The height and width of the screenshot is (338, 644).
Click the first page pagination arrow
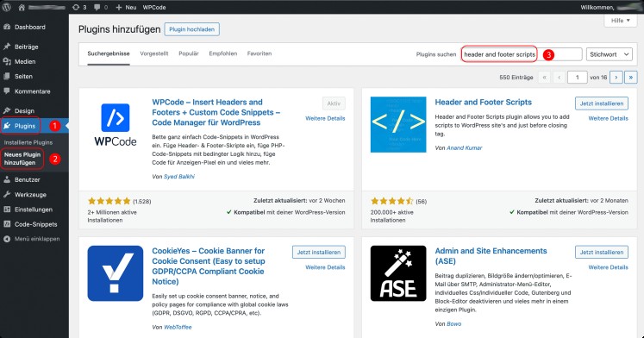(x=544, y=78)
